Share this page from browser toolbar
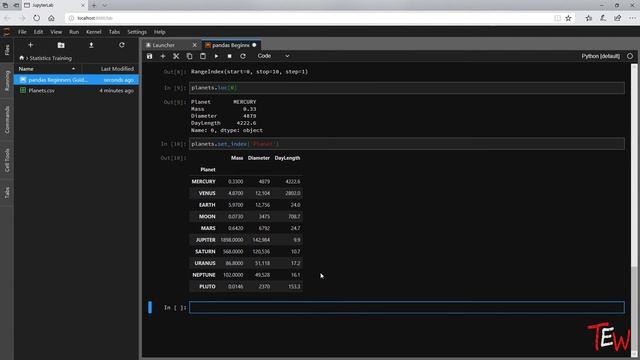Screen dimensions: 640x360 (618, 18)
